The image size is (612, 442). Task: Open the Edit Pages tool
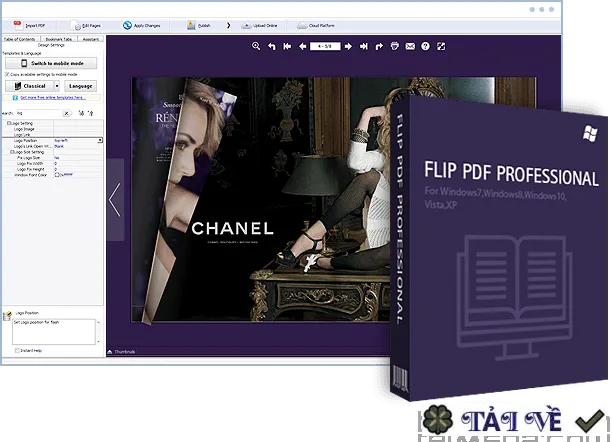(x=86, y=25)
